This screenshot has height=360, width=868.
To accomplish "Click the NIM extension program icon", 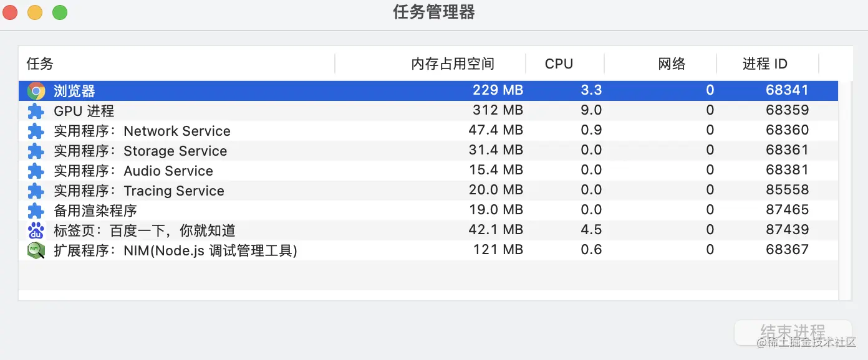I will point(36,250).
